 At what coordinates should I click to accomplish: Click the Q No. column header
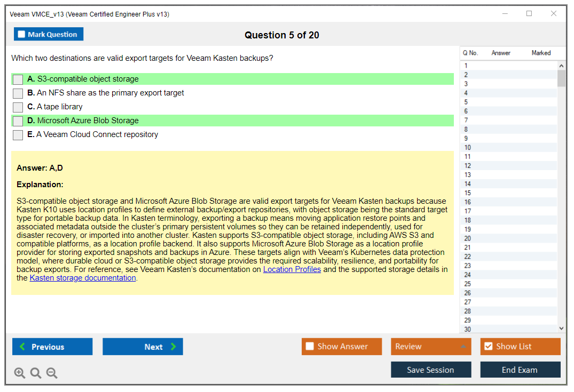[x=470, y=53]
